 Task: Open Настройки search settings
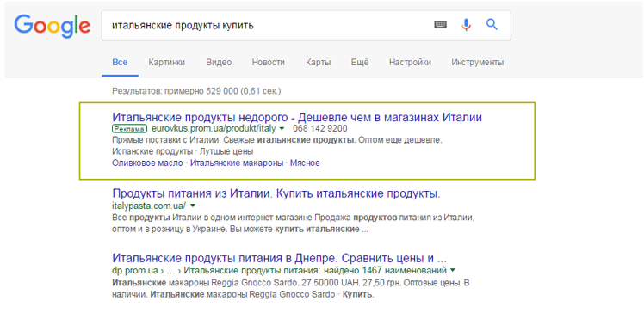[x=411, y=63]
